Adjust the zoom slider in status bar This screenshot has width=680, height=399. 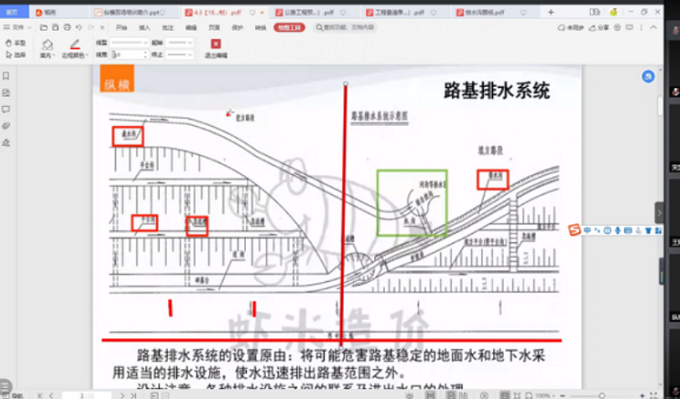point(602,396)
